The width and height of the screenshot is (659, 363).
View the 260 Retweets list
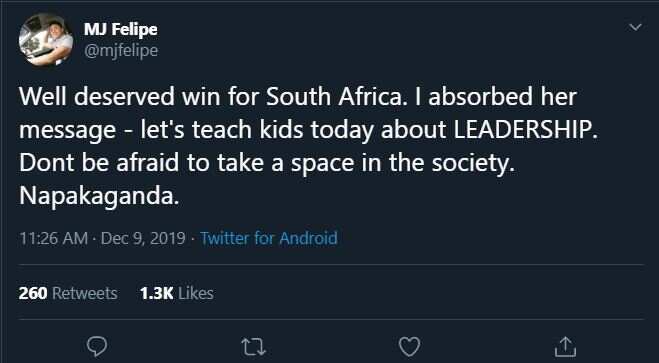point(68,293)
